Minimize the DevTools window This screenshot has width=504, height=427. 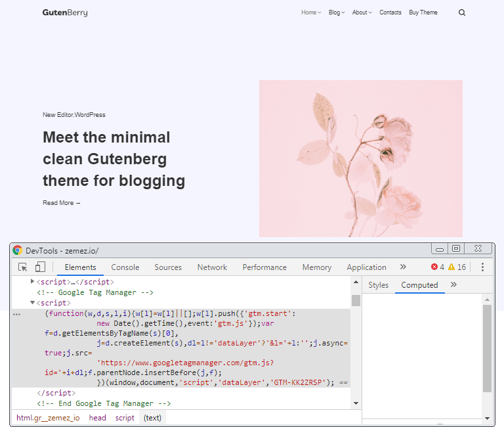point(440,249)
